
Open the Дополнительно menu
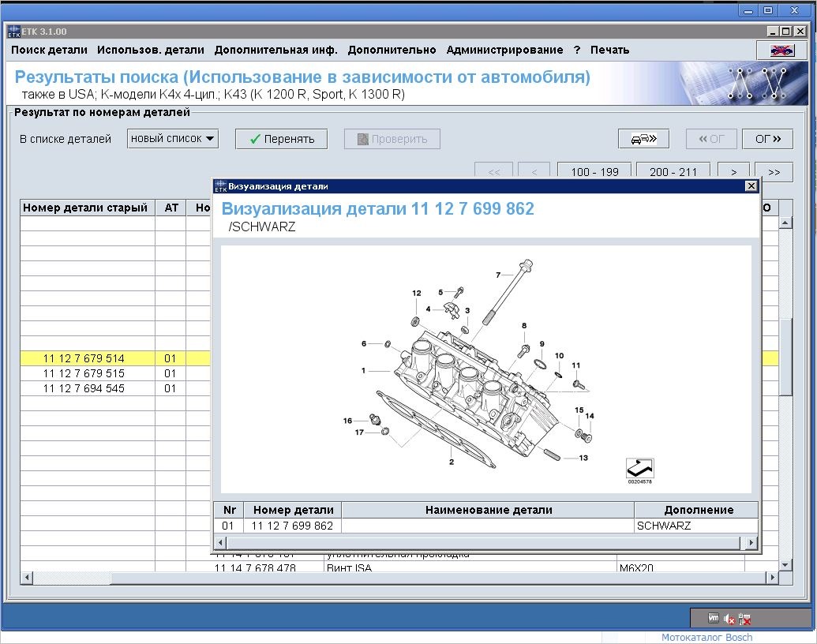click(x=392, y=50)
